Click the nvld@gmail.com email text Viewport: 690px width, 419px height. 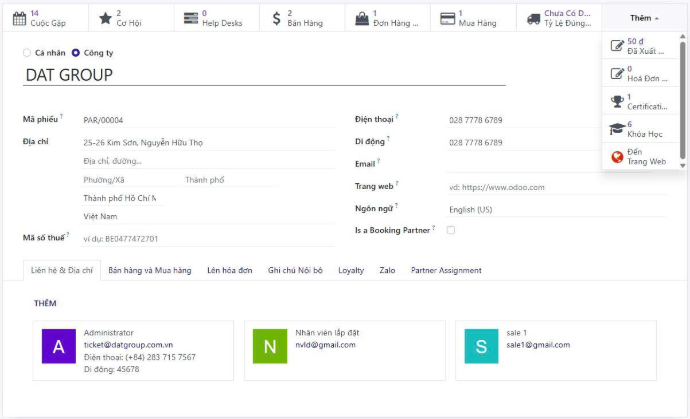click(325, 345)
